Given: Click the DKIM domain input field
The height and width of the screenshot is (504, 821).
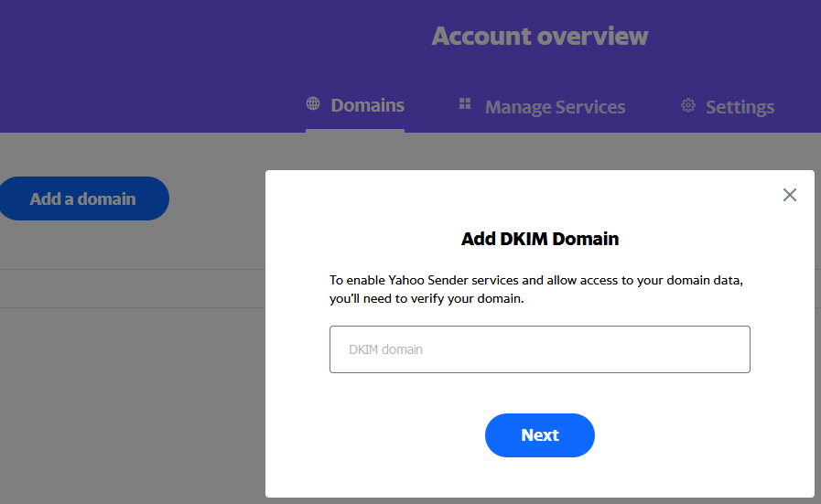Looking at the screenshot, I should pos(540,349).
